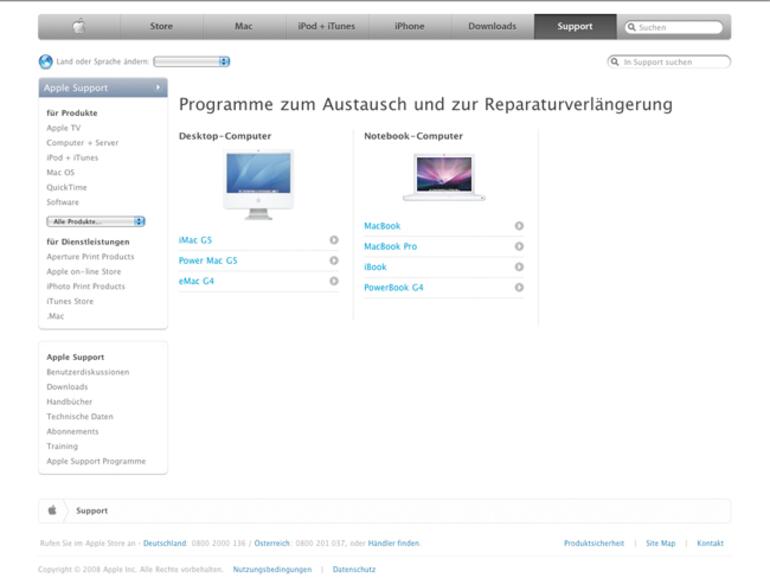Click the arrow icon next to iBook
This screenshot has height=578, width=770.
coord(519,267)
